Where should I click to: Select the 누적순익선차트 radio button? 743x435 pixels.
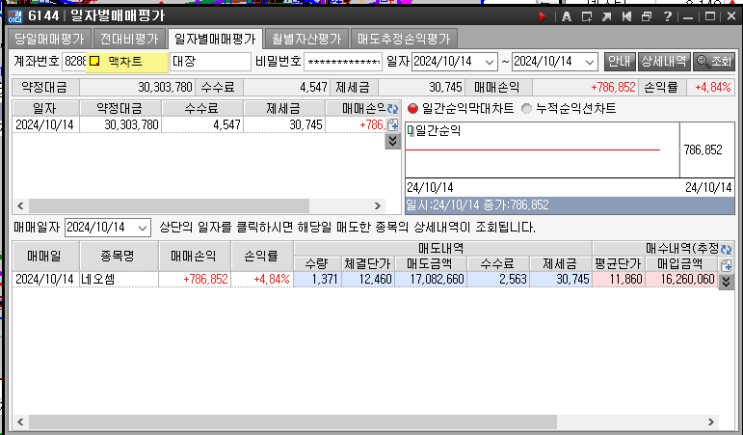[x=526, y=109]
